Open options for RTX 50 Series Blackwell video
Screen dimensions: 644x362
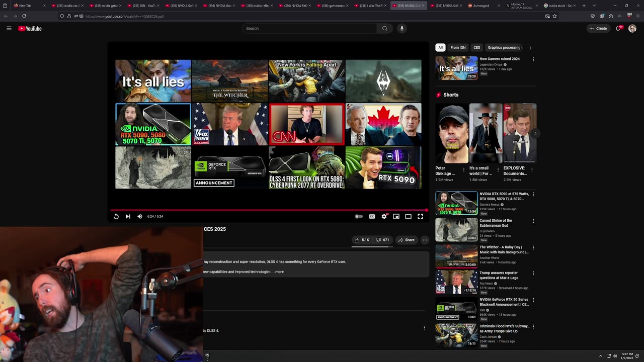tap(533, 300)
